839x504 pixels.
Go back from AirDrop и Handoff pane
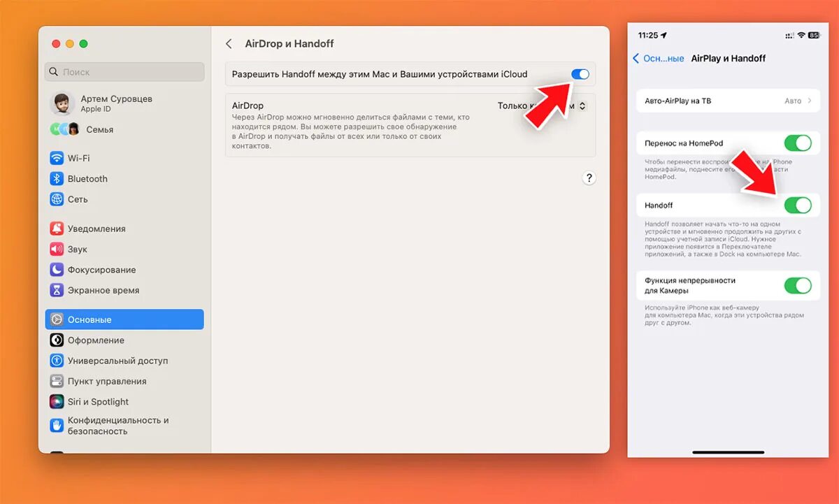229,43
